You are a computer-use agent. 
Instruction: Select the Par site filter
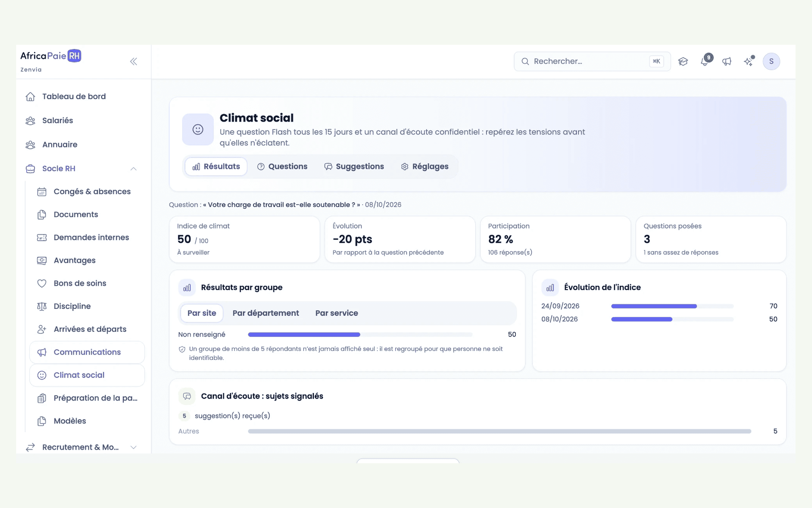(x=202, y=313)
